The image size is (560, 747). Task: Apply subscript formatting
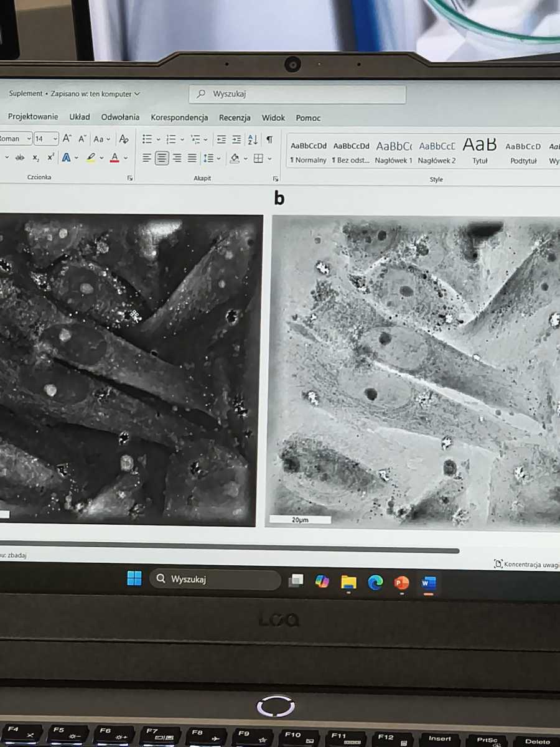coord(36,158)
